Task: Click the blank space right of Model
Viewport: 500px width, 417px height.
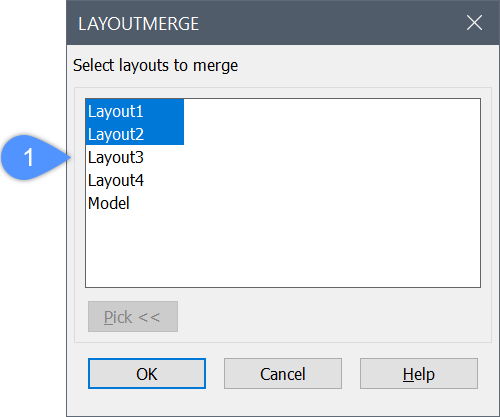Action: [x=305, y=203]
